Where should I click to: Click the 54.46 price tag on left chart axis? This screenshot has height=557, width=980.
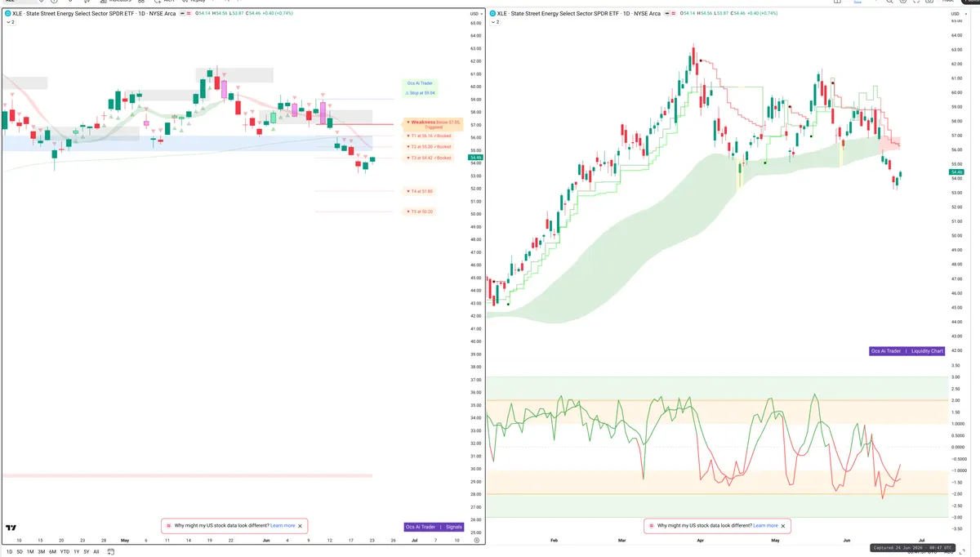476,158
